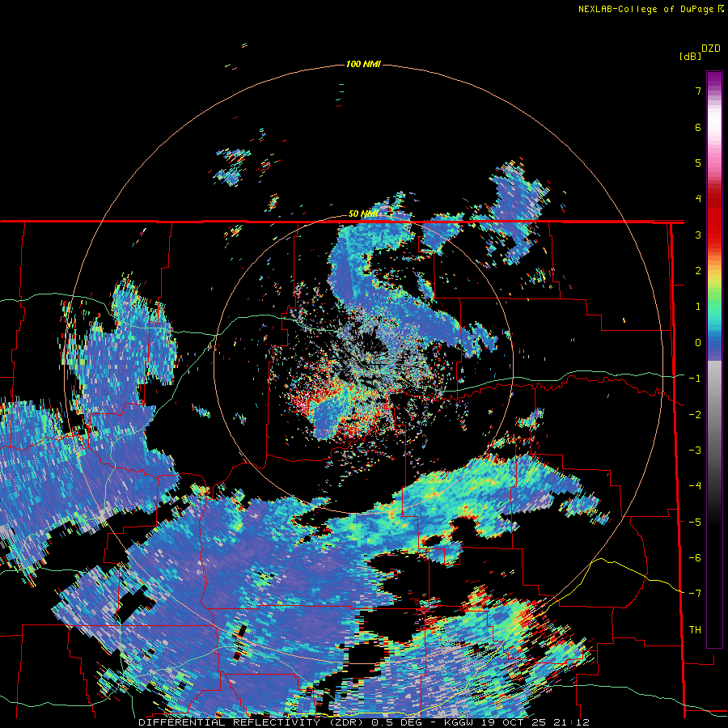Select the 0 value on the color scale
The image size is (728, 728).
tap(698, 343)
